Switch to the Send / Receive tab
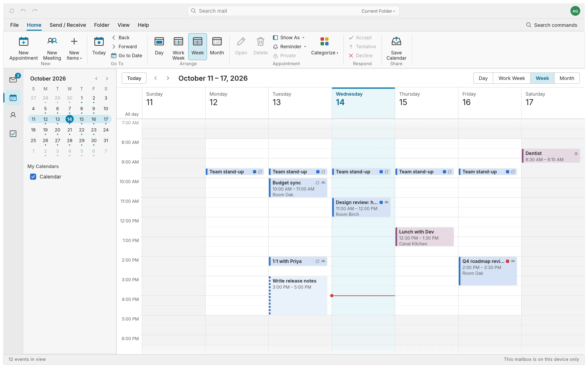 point(68,25)
